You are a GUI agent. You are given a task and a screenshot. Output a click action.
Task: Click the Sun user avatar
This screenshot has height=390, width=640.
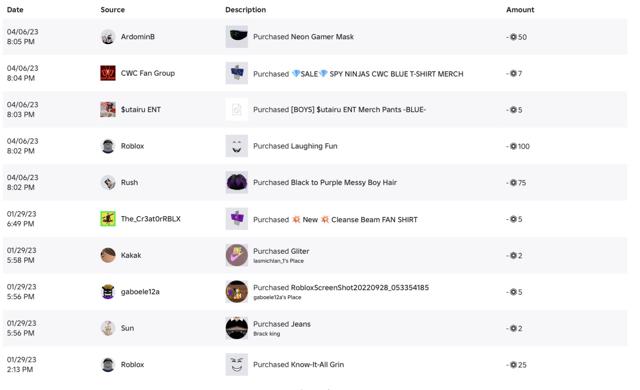coord(108,328)
